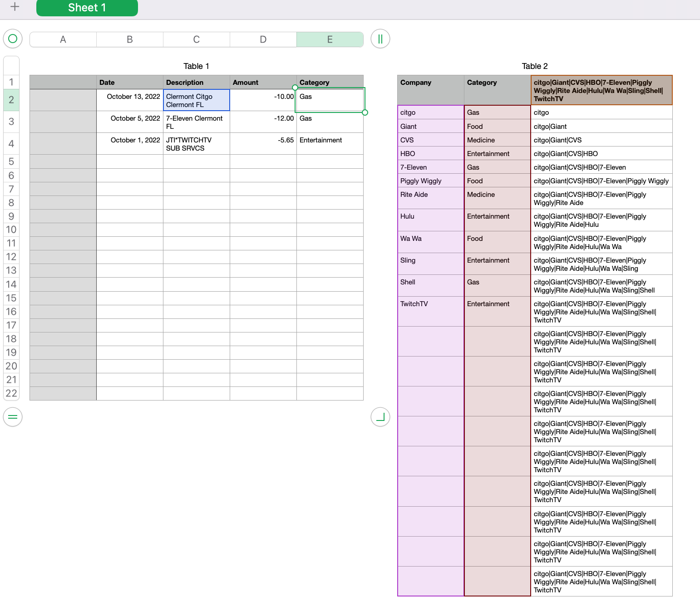Viewport: 700px width, 606px height.
Task: Click the Table 1 title
Action: click(196, 66)
